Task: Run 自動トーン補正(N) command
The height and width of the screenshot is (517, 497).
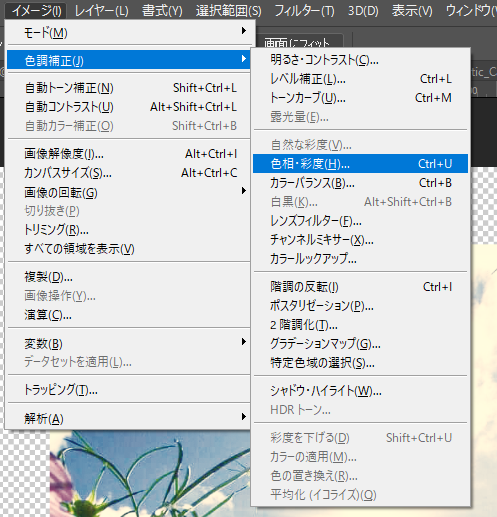Action: coord(128,88)
